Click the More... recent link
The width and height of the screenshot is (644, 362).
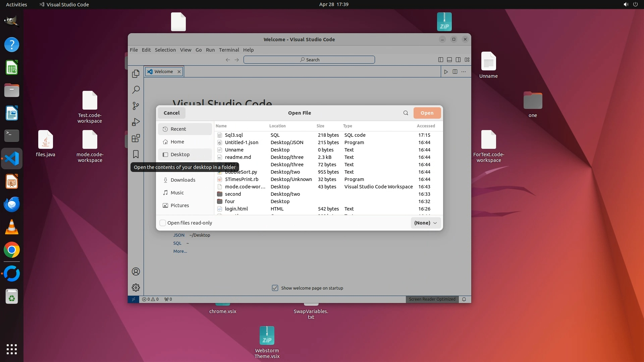[180, 251]
